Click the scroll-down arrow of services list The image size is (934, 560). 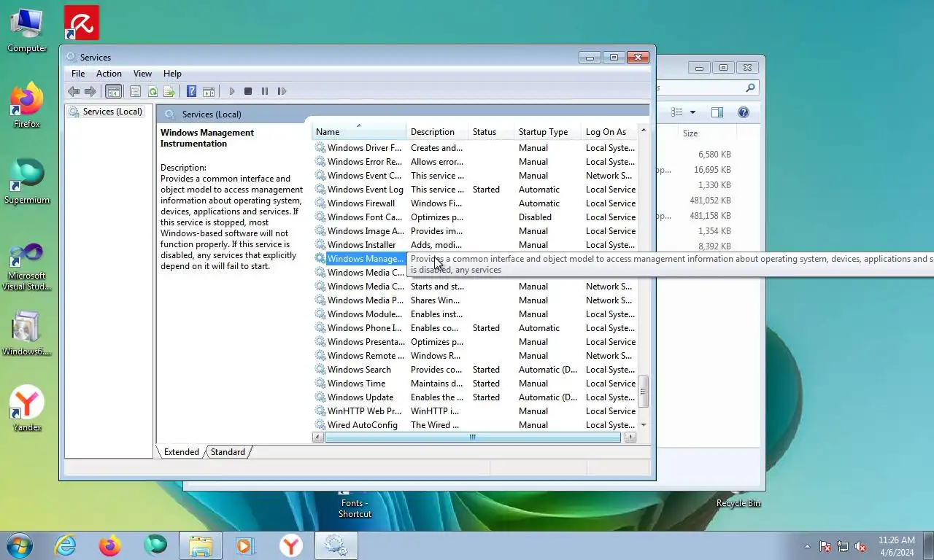[x=644, y=424]
